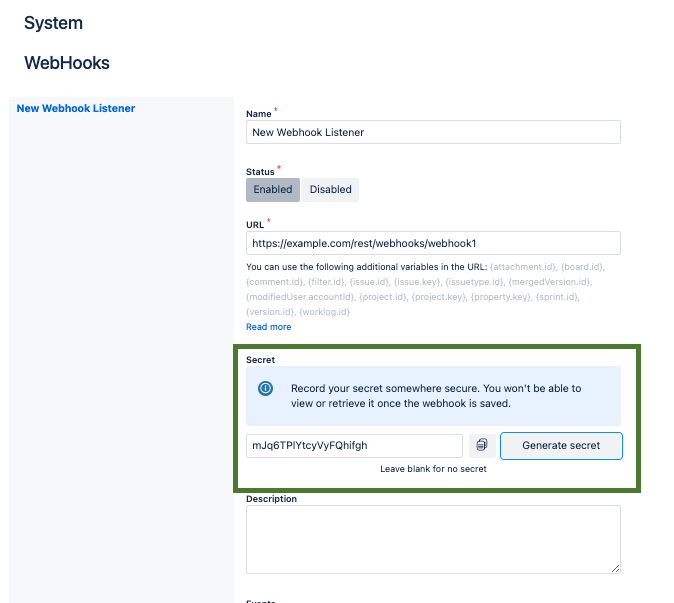Click the Description field label
Viewport: 674px width, 603px height.
pyautogui.click(x=271, y=499)
